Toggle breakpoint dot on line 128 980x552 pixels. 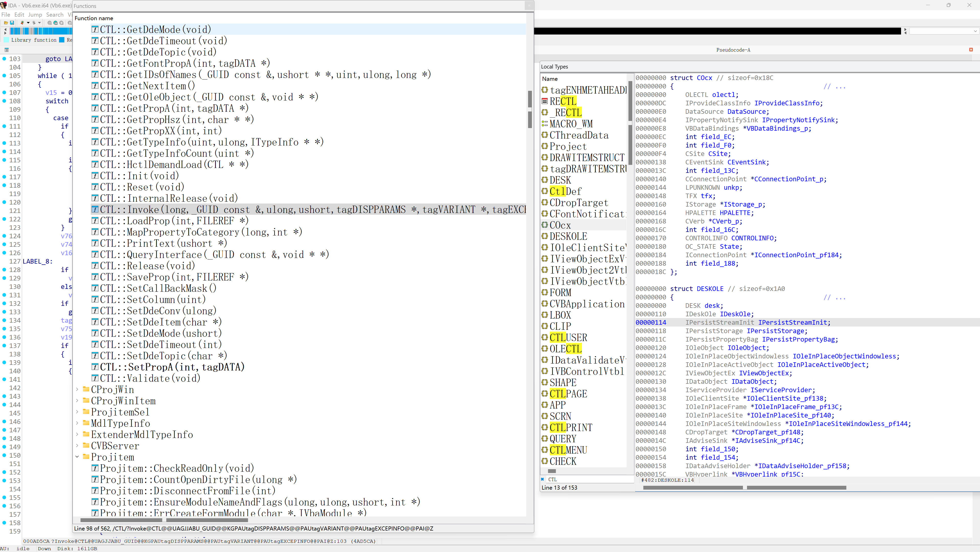(5, 269)
